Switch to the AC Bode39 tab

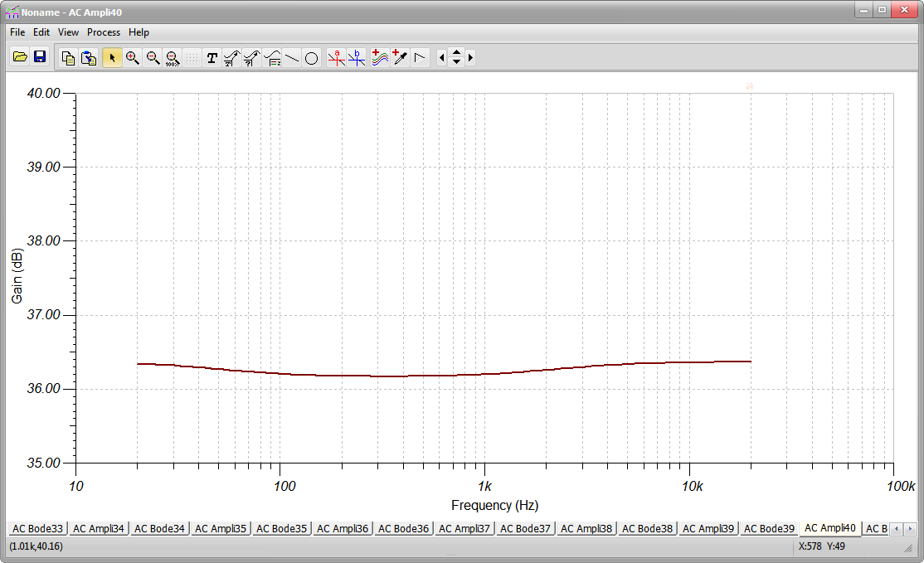click(x=769, y=528)
